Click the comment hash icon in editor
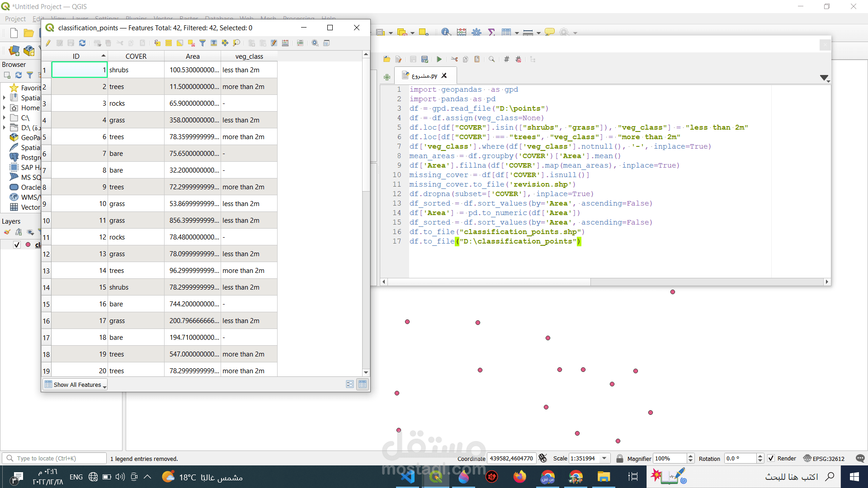 [506, 59]
